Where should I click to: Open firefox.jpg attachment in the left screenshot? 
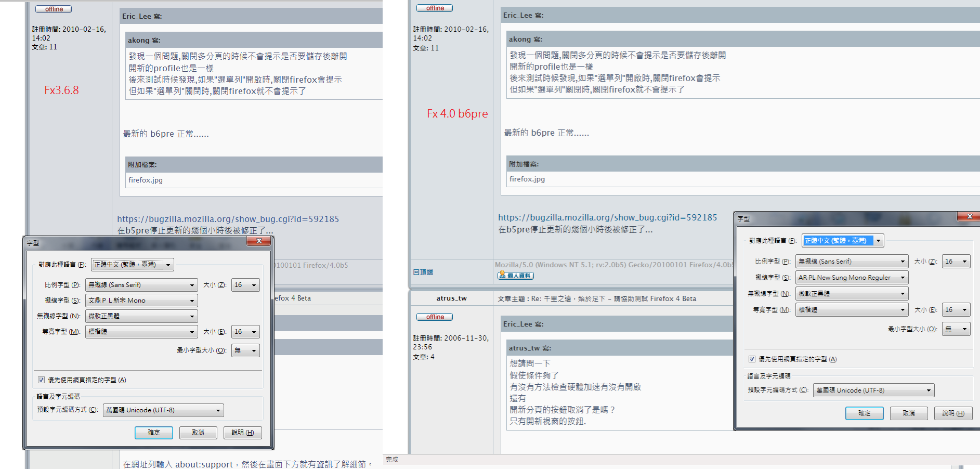(x=146, y=180)
